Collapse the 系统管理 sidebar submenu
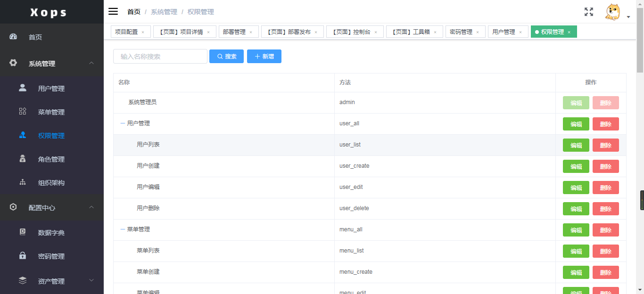 coord(91,63)
